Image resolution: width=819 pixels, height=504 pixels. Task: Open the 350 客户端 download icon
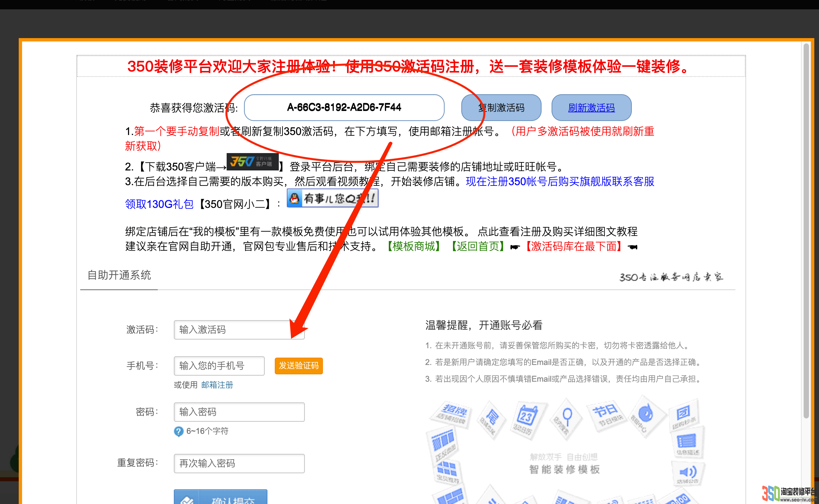[x=253, y=162]
